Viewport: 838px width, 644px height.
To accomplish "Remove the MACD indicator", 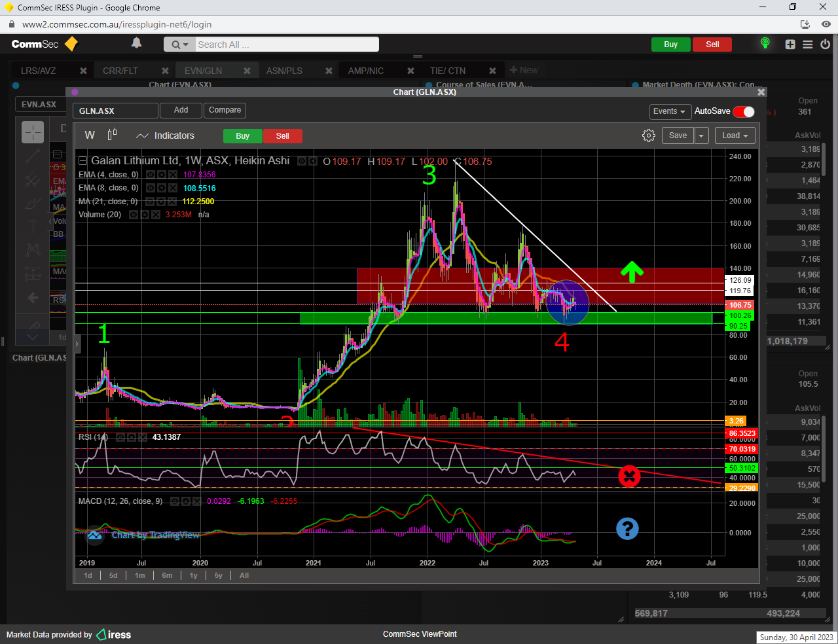I will coord(197,501).
